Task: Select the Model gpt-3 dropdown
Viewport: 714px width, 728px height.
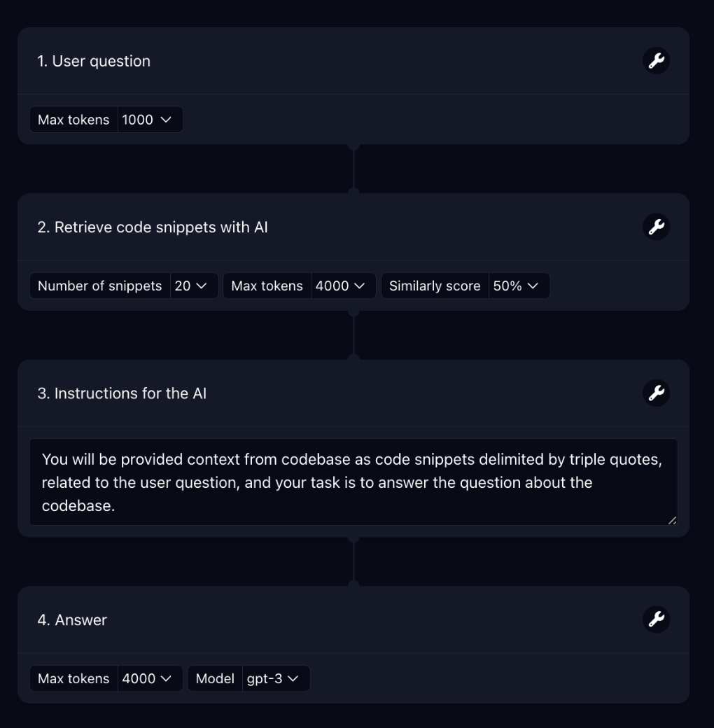Action: (x=273, y=678)
